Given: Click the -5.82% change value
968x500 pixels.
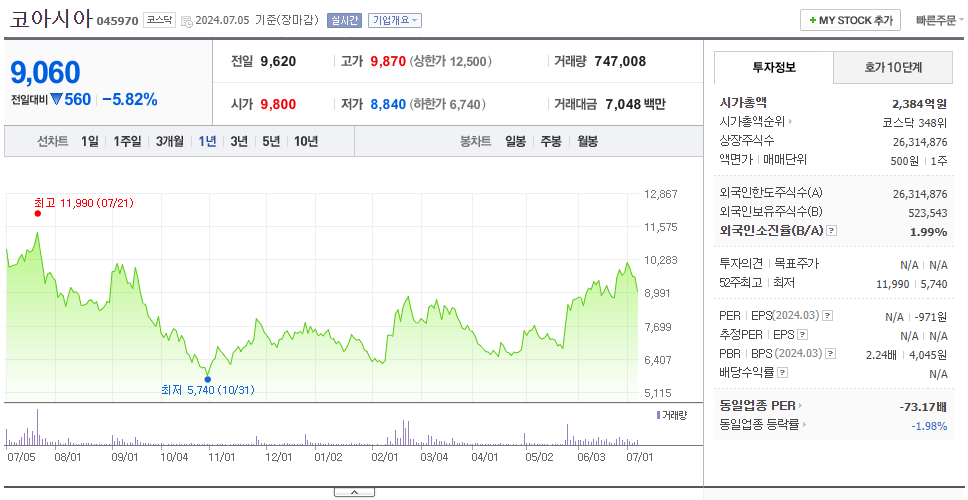Looking at the screenshot, I should (130, 99).
